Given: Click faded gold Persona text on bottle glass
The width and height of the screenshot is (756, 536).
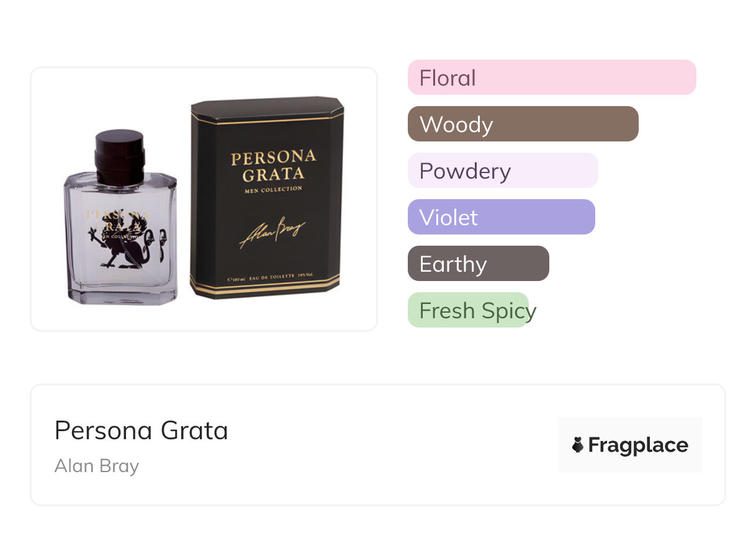Looking at the screenshot, I should 118,213.
